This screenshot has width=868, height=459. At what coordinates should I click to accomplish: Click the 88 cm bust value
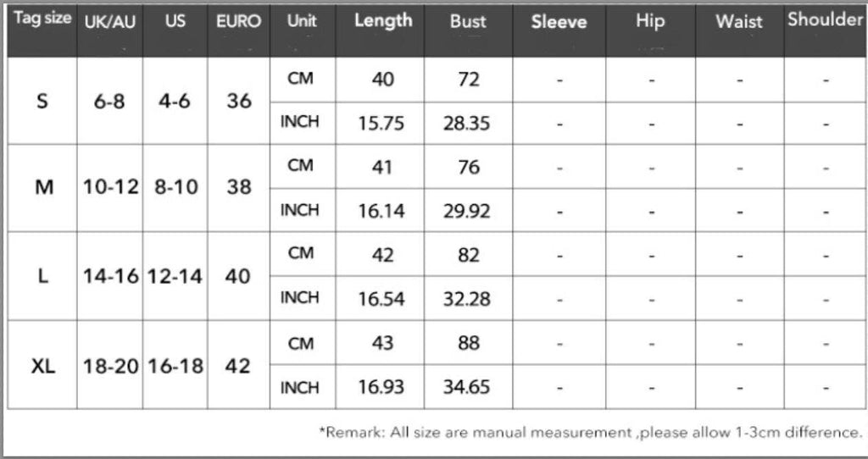(x=469, y=343)
